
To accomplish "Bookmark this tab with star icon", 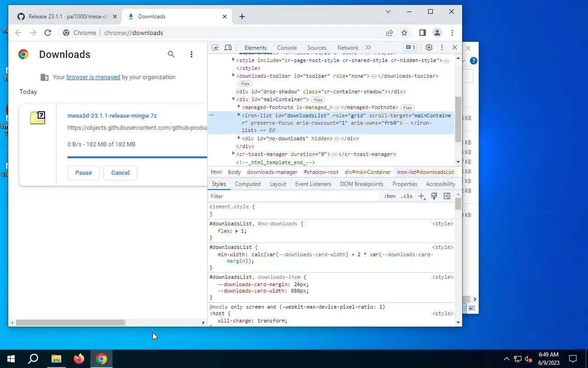I will [404, 33].
